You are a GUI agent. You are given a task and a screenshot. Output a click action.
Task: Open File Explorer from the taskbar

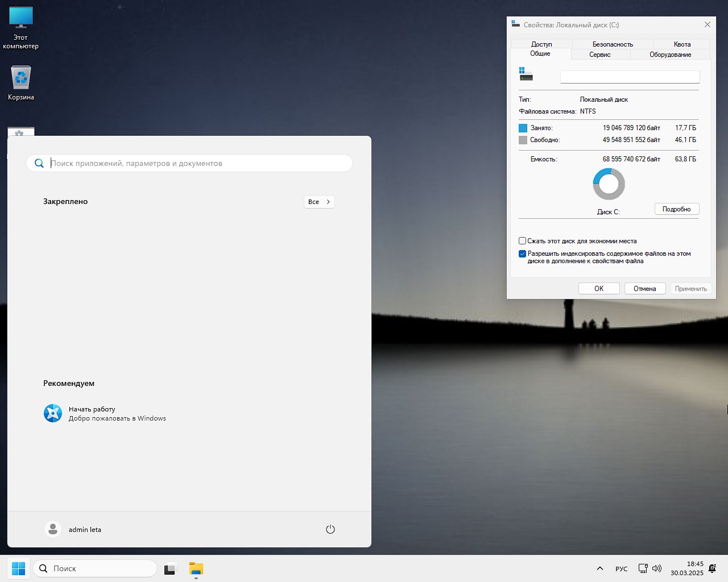(196, 569)
